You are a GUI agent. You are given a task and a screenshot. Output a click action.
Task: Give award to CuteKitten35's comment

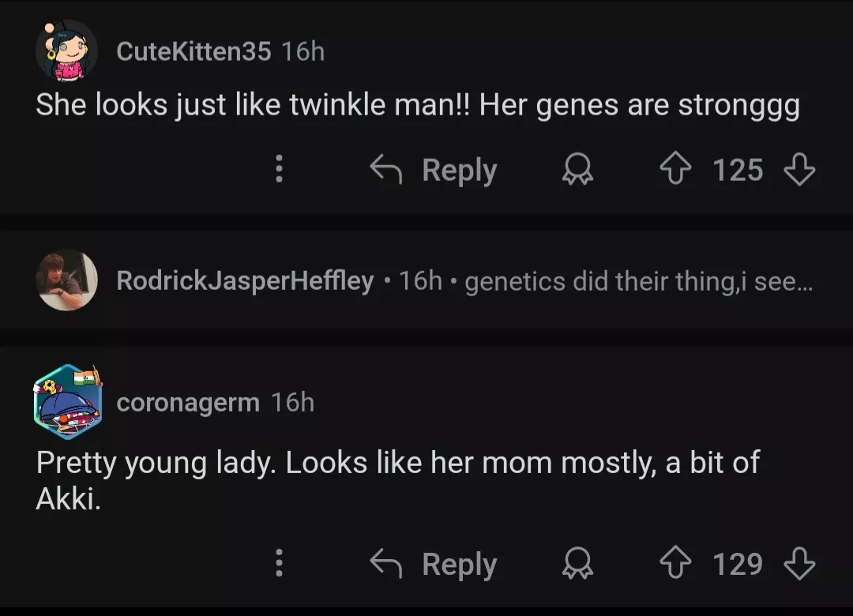[577, 171]
